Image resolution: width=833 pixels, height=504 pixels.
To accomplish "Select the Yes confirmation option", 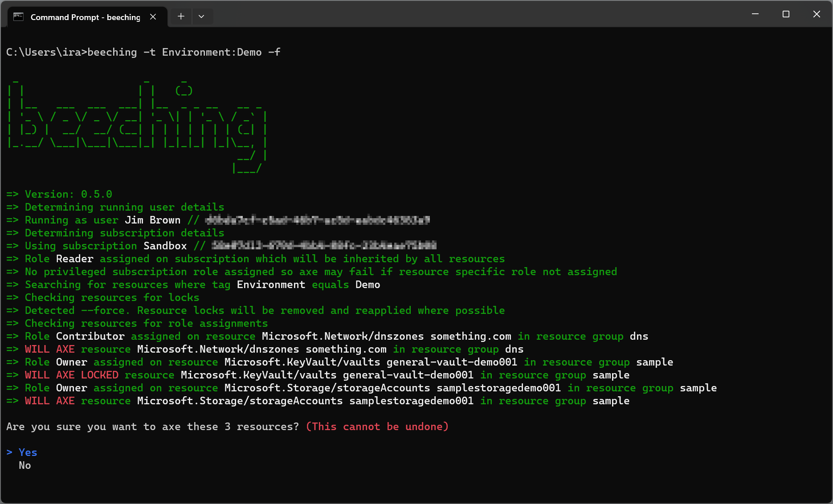I will [27, 452].
